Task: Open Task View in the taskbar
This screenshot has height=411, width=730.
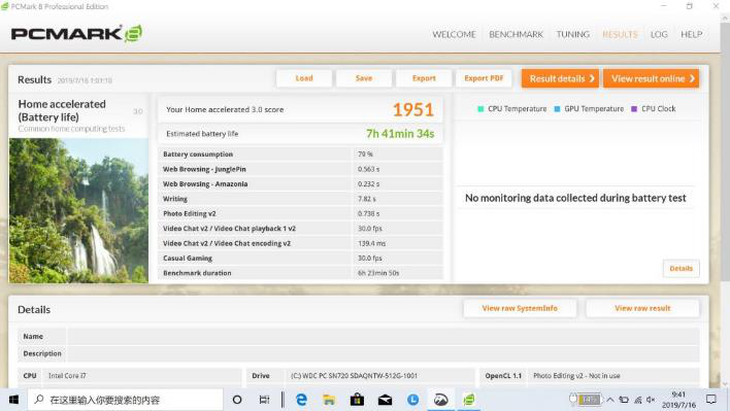Action: tap(265, 400)
